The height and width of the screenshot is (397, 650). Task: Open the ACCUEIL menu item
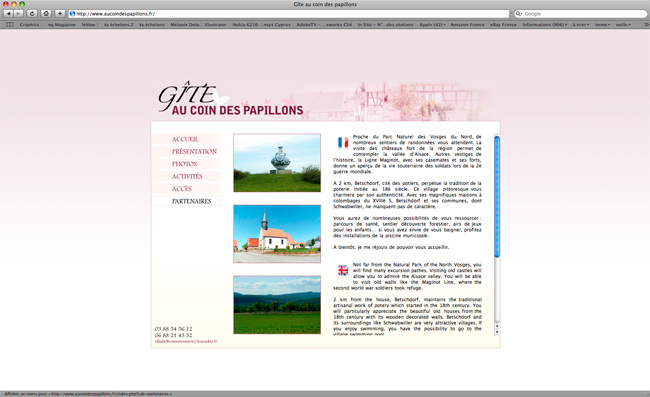coord(186,139)
